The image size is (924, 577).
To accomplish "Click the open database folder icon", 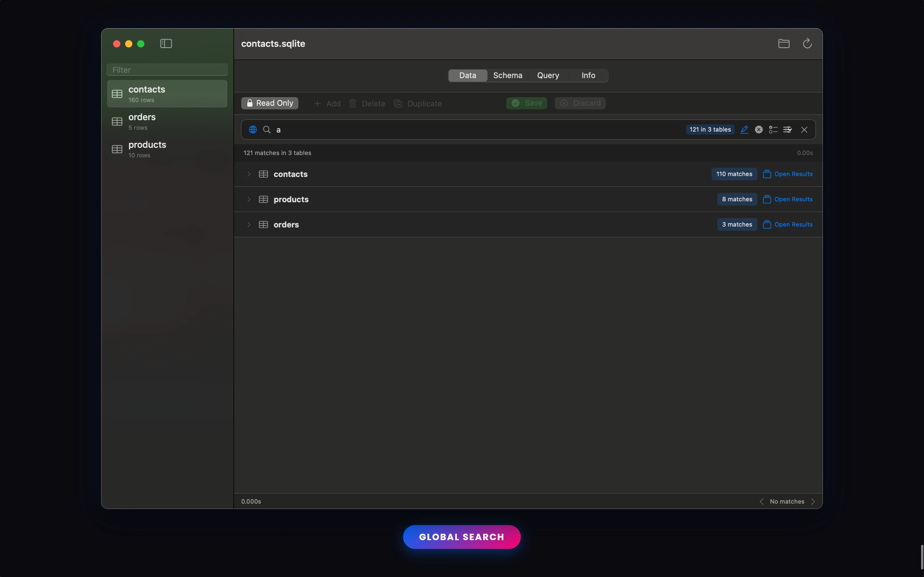I will click(783, 44).
